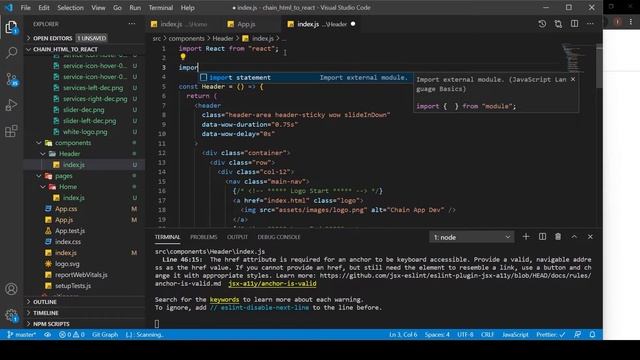640x360 pixels.
Task: Accept the import statement suggestion
Action: pyautogui.click(x=305, y=78)
